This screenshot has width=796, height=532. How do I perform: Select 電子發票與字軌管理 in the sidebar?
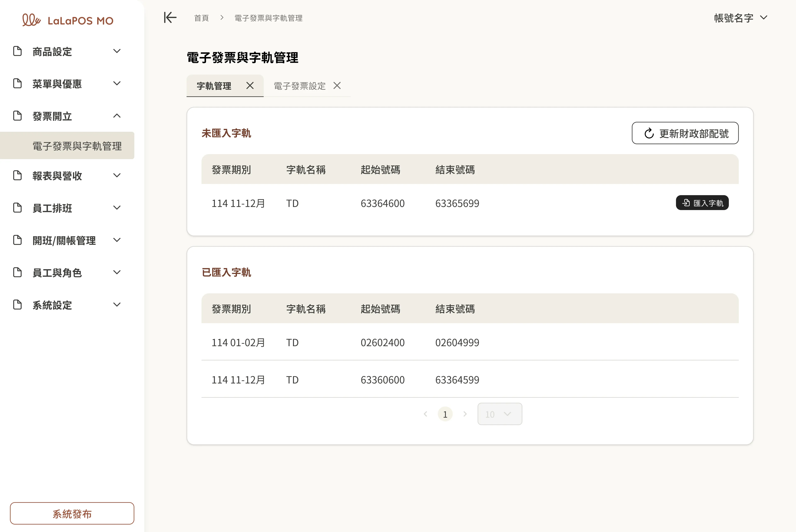[77, 146]
